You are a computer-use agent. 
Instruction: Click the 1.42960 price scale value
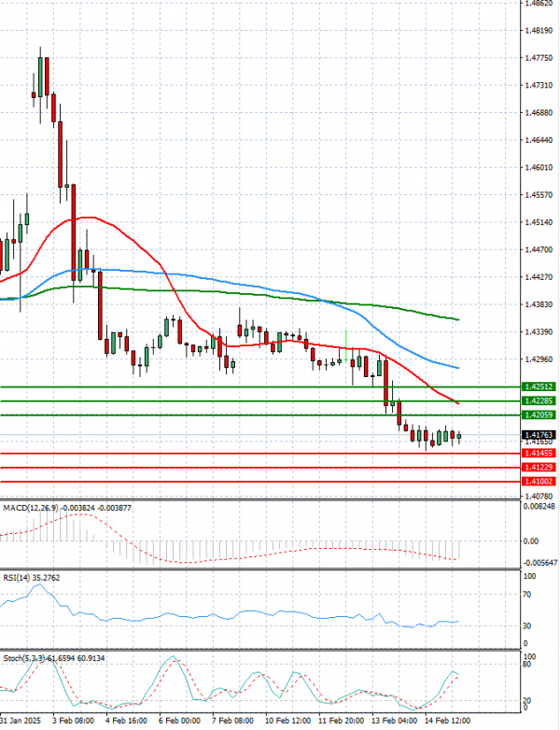tap(539, 359)
